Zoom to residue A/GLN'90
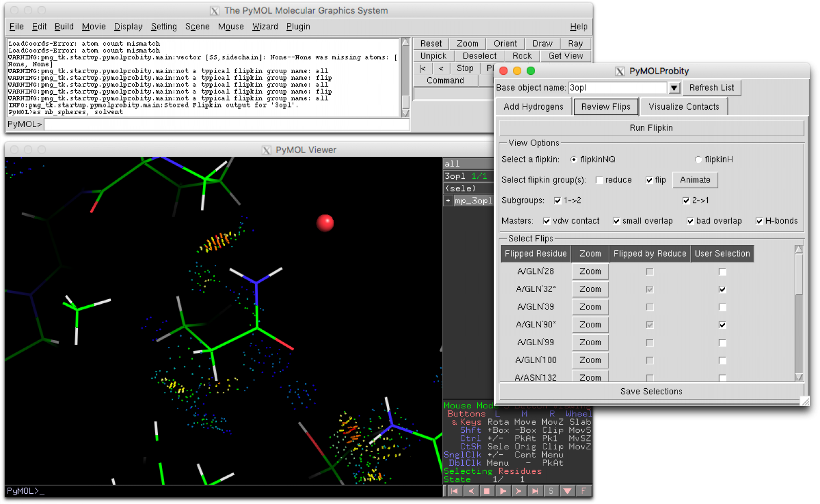 589,324
